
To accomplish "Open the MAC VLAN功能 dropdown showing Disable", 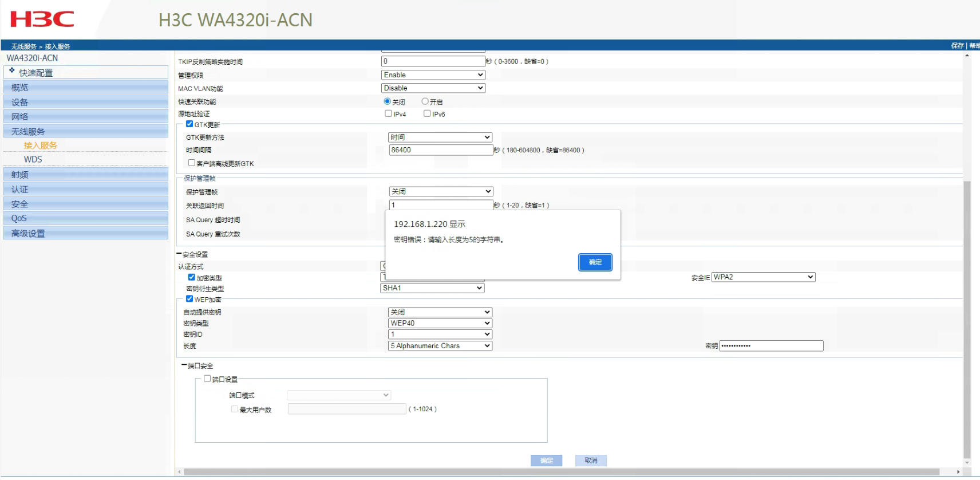I will pos(433,88).
